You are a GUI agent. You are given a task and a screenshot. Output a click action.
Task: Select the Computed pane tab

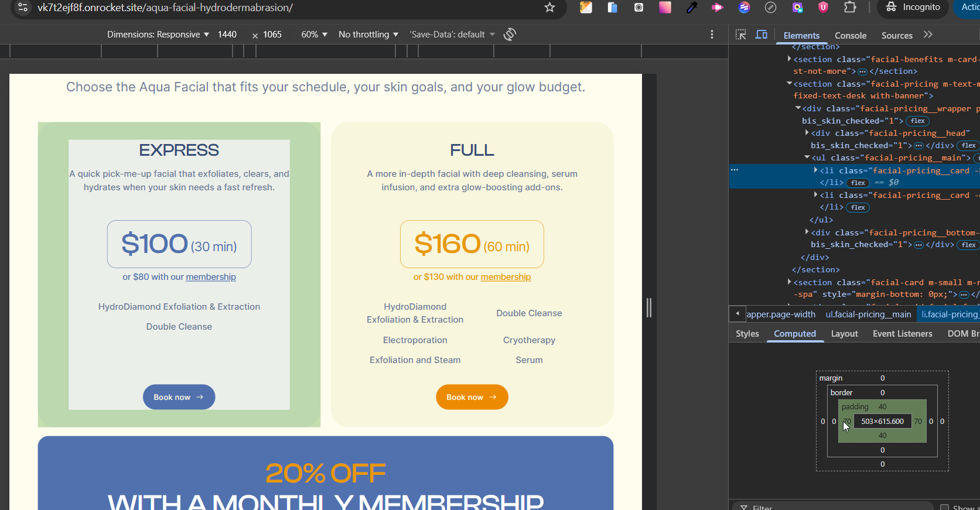point(795,334)
